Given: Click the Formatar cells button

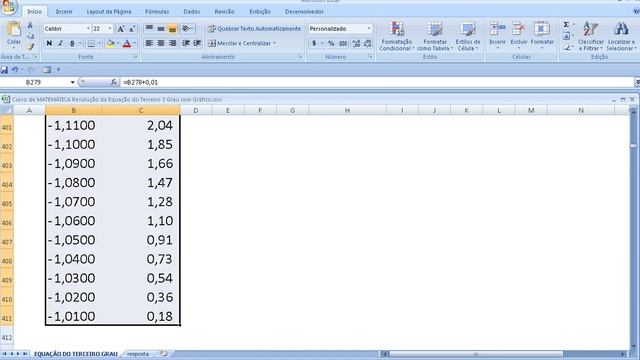Looking at the screenshot, I should point(542,36).
